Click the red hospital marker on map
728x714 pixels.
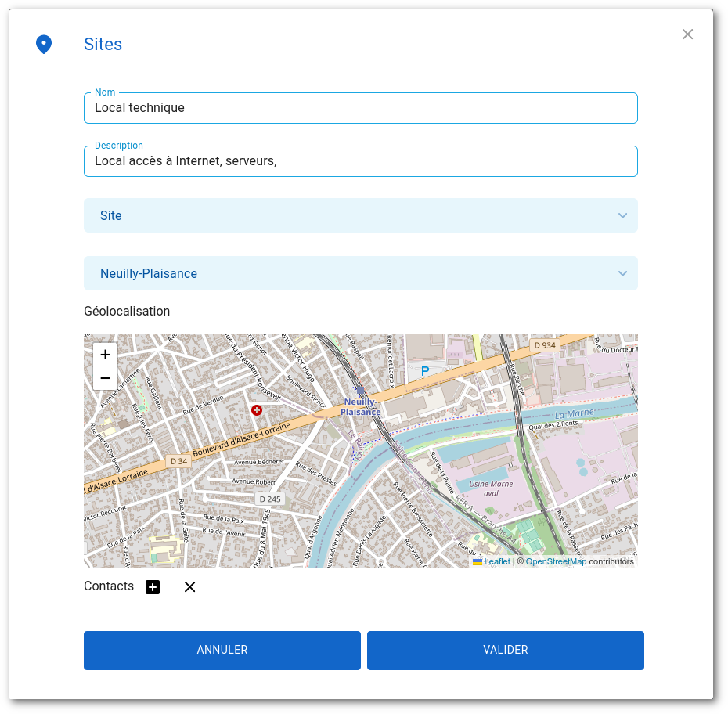(256, 410)
